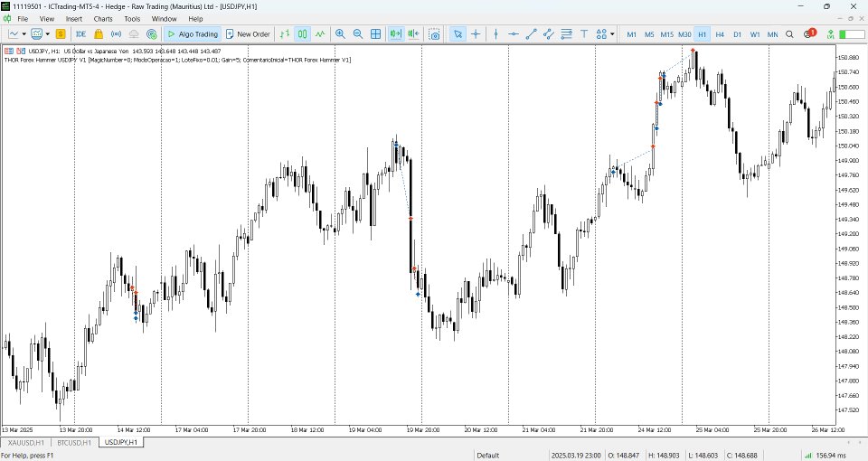
Task: Click the green progress level bar
Action: 852,33
